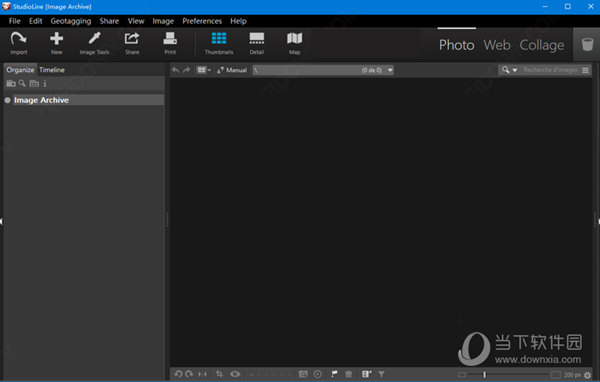Click the thumbnail size slider handle
This screenshot has width=600, height=382.
pos(484,375)
